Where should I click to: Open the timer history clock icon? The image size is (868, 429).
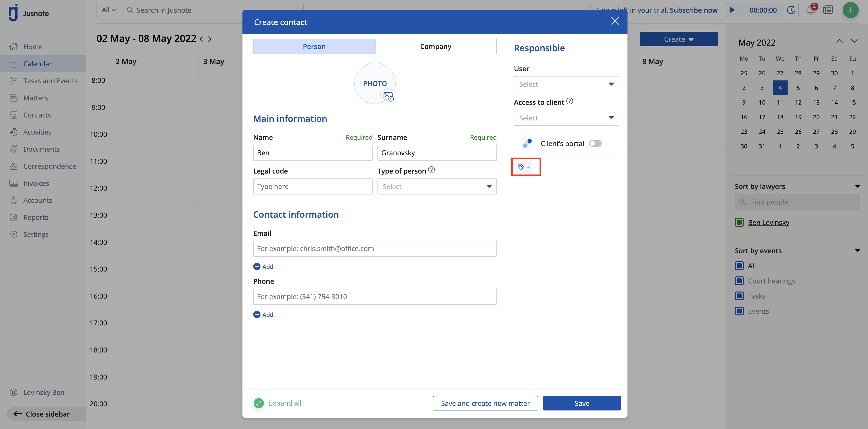(791, 10)
